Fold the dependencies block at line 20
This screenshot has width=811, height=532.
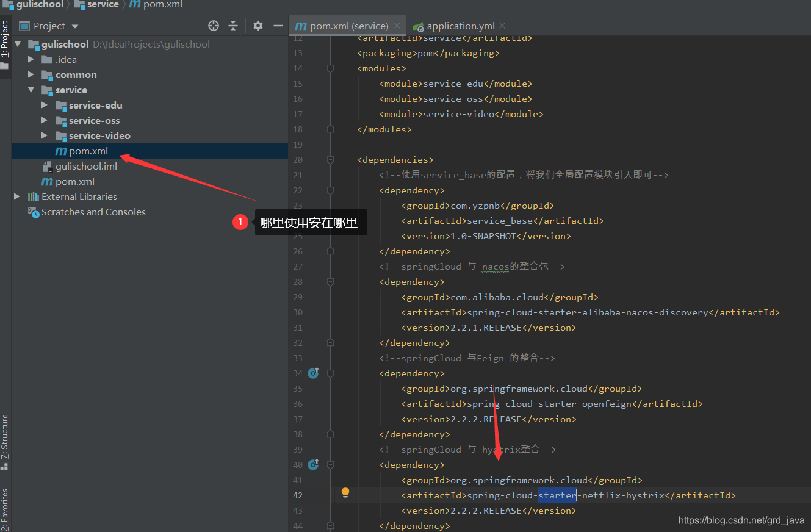pyautogui.click(x=330, y=160)
